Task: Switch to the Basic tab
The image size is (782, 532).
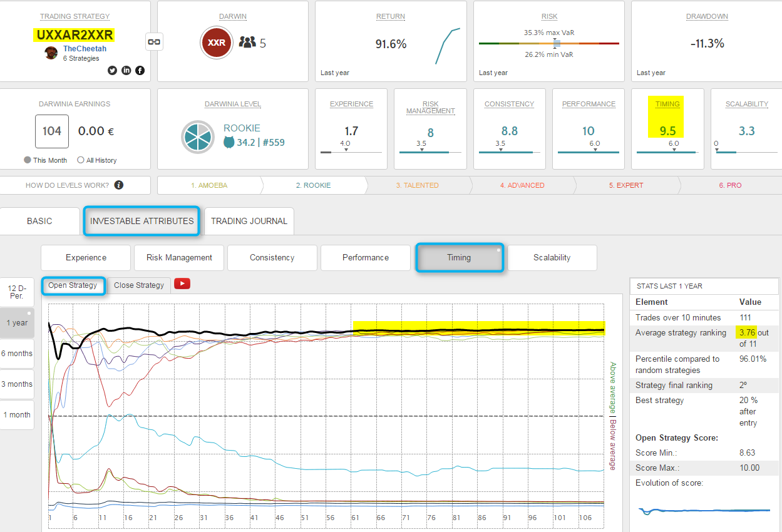Action: coord(39,221)
